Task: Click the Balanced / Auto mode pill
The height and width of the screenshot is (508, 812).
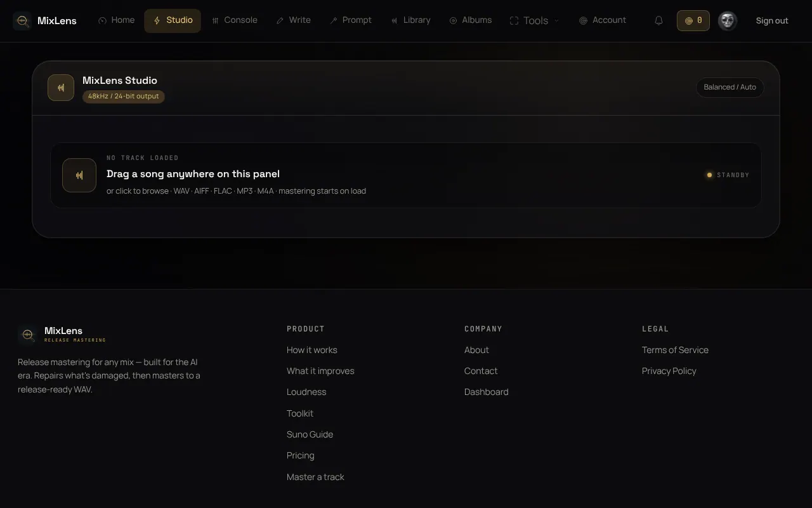Action: coord(730,88)
